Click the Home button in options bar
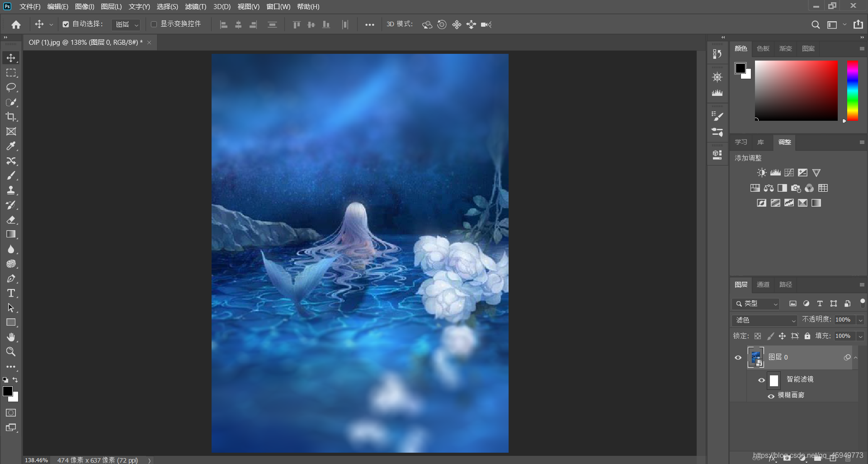The image size is (868, 464). point(16,24)
